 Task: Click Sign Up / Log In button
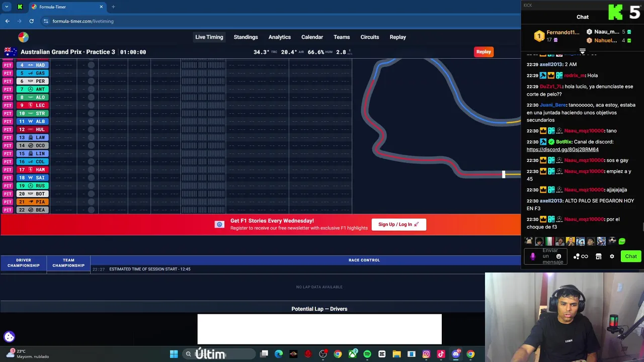tap(399, 224)
